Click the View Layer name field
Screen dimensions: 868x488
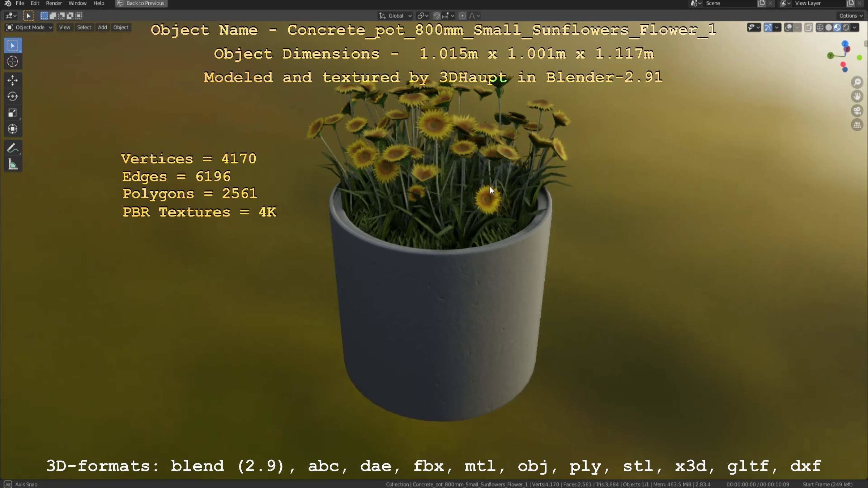(819, 3)
